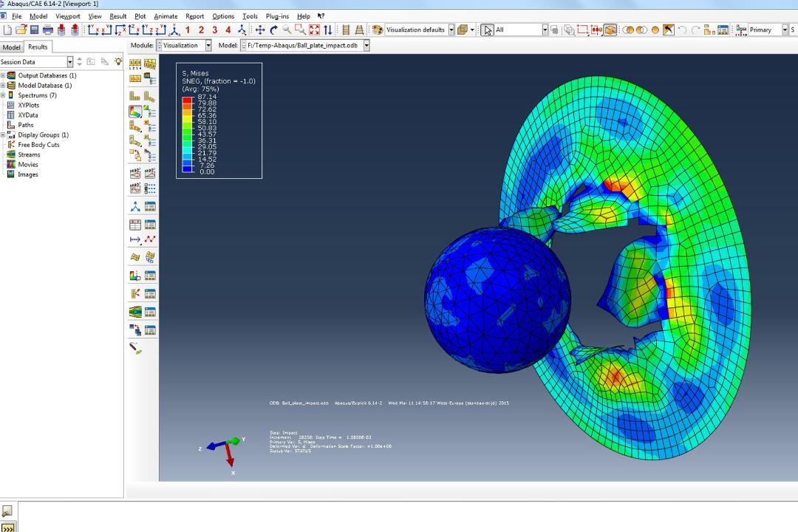Apply custom view number 1
This screenshot has width=798, height=532.
[x=188, y=30]
